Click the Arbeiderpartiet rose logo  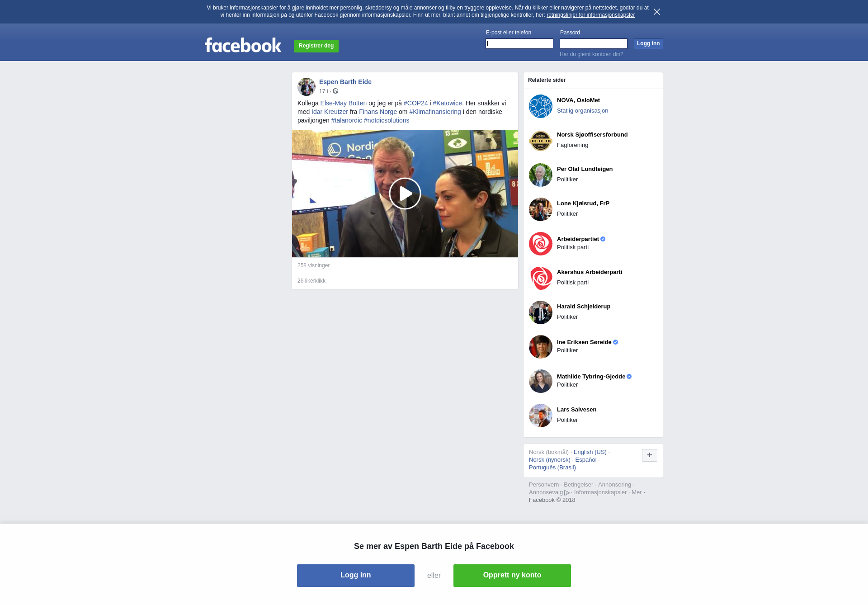point(541,244)
